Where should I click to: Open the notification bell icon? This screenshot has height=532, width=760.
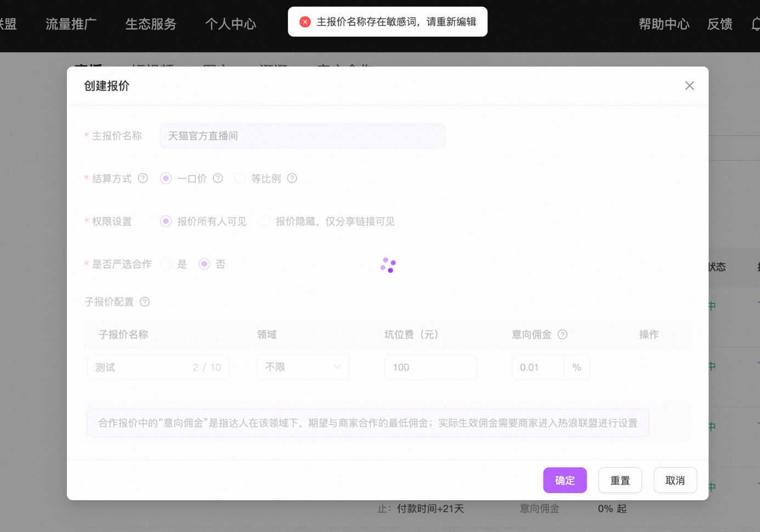coord(756,24)
